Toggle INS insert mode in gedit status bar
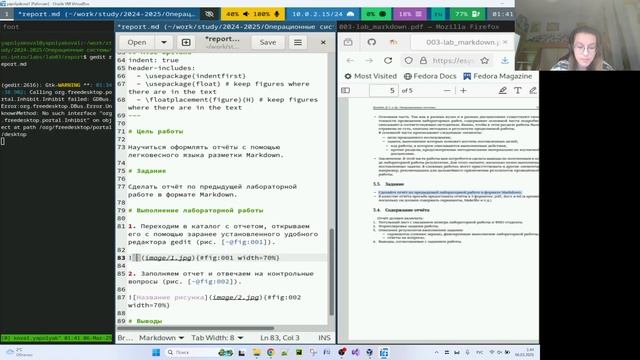Viewport: 640px width, 360px height. pos(324,338)
